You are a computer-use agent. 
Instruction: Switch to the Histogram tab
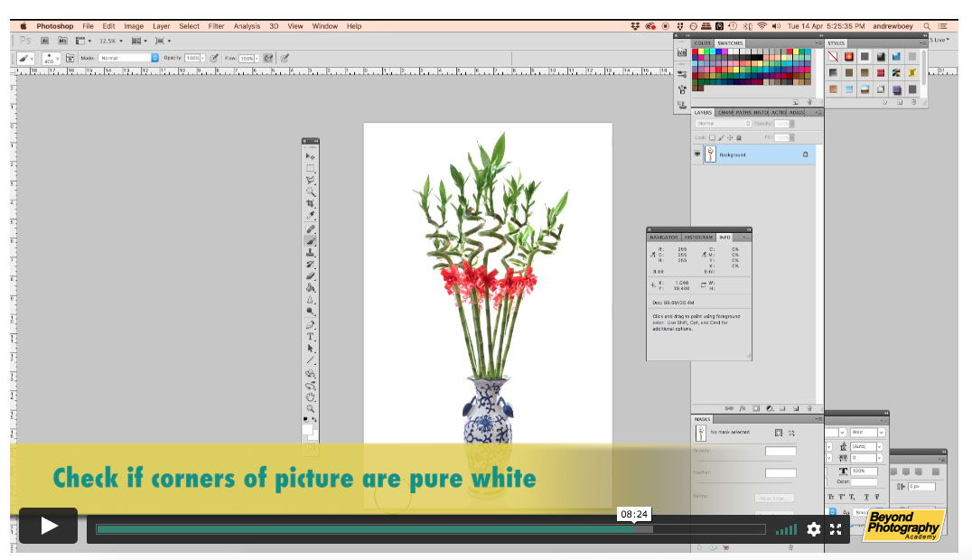(698, 238)
